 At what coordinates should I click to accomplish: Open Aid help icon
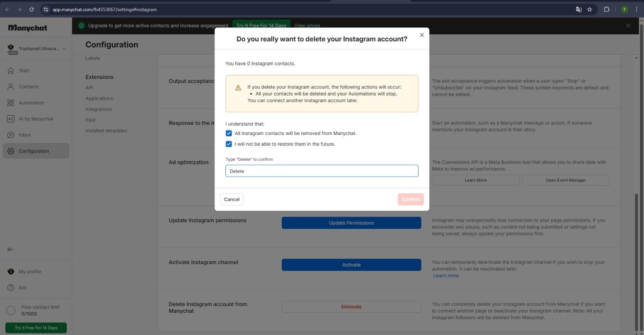pos(11,287)
